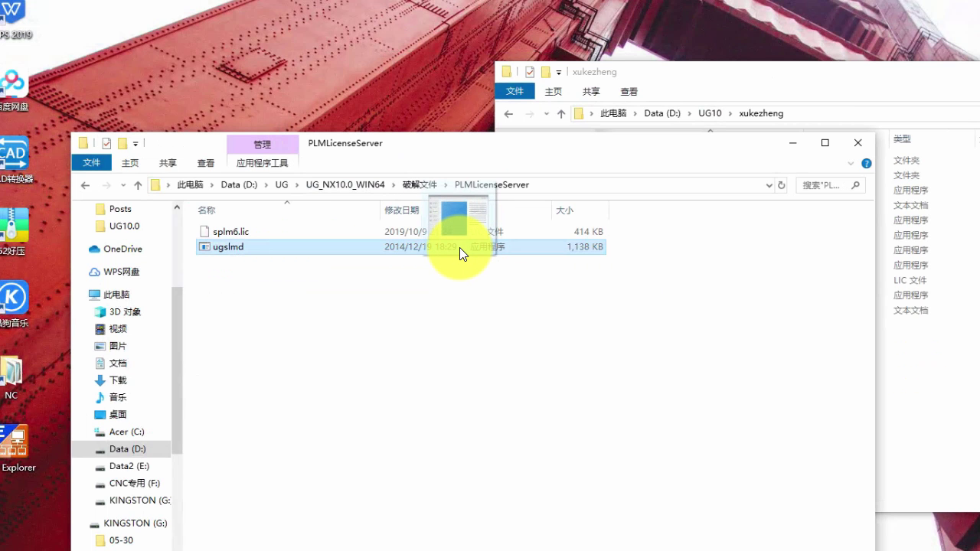Open OneDrive in the navigation pane
Screen dimensions: 980x551
pyautogui.click(x=122, y=249)
